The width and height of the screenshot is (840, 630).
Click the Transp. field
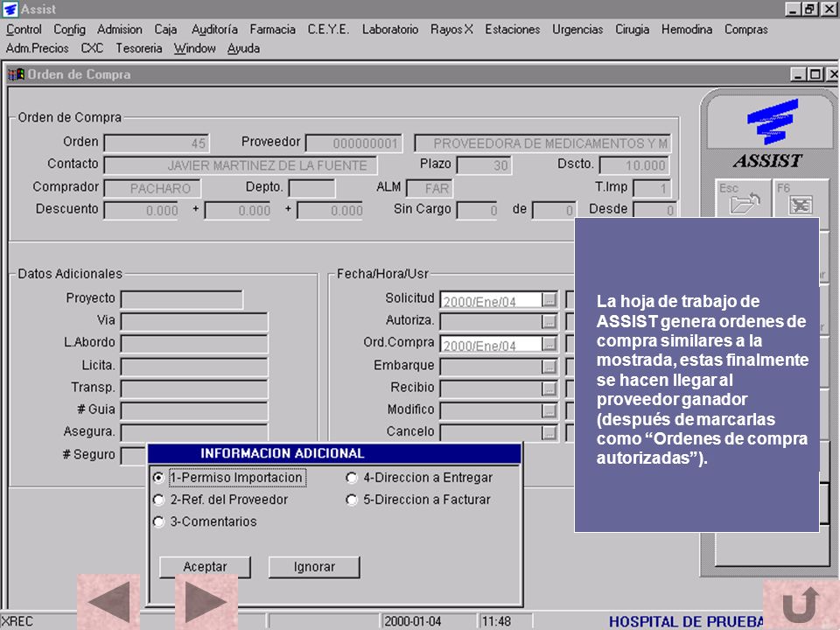click(194, 388)
